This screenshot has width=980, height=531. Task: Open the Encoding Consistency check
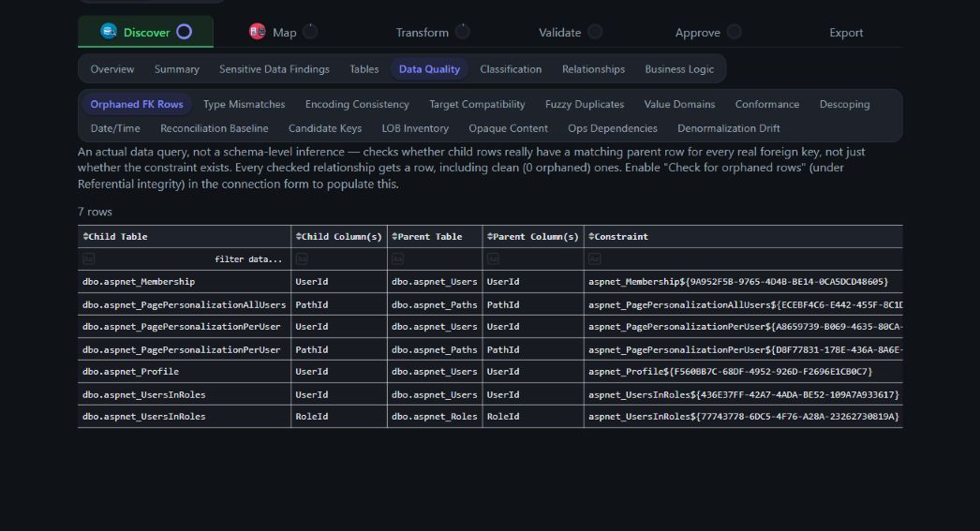357,104
